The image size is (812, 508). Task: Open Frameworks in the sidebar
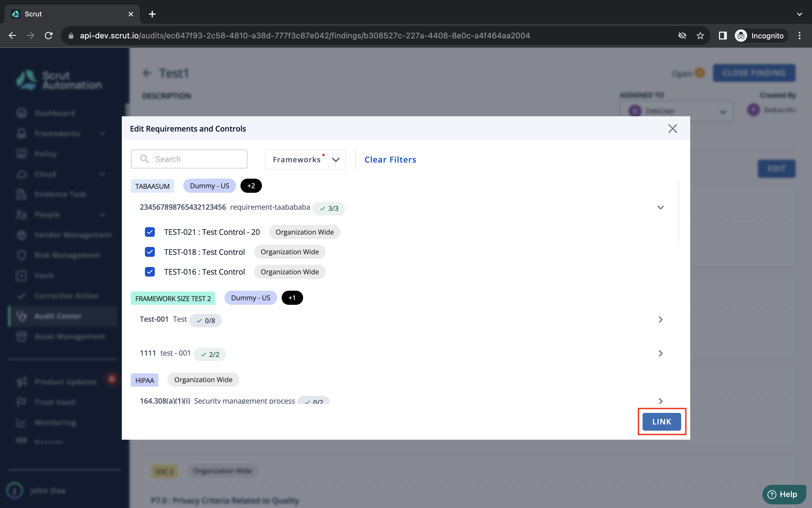58,133
